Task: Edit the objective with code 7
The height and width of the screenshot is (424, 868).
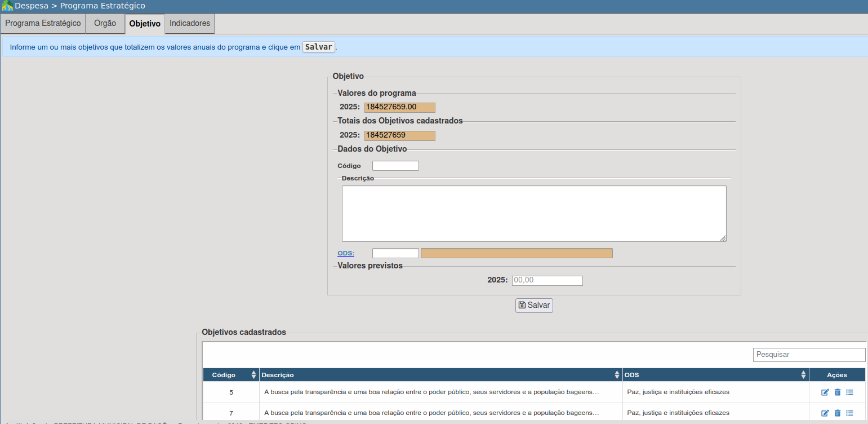Action: pos(825,413)
